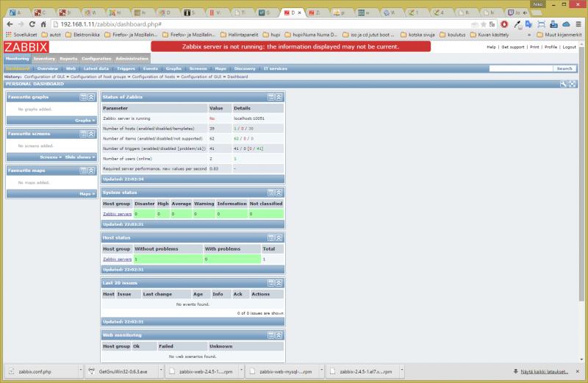Toggle fullscreen dashboard icon

(x=573, y=84)
